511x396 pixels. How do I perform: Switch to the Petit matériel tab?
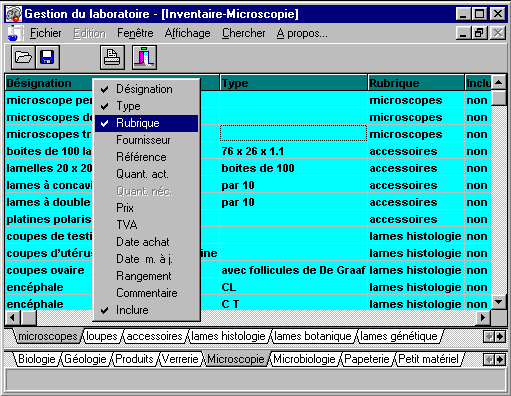(x=428, y=359)
